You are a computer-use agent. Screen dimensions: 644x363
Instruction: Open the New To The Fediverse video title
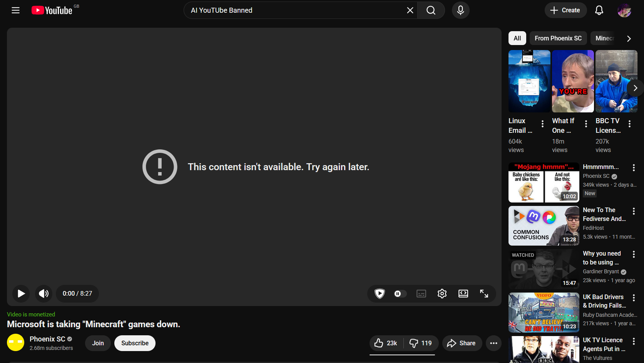[x=604, y=214]
